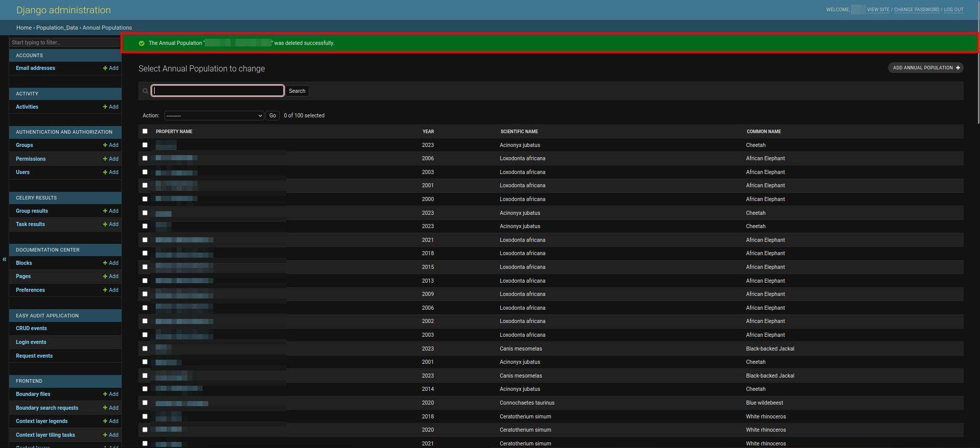
Task: Add Group results via plus link
Action: tap(111, 211)
